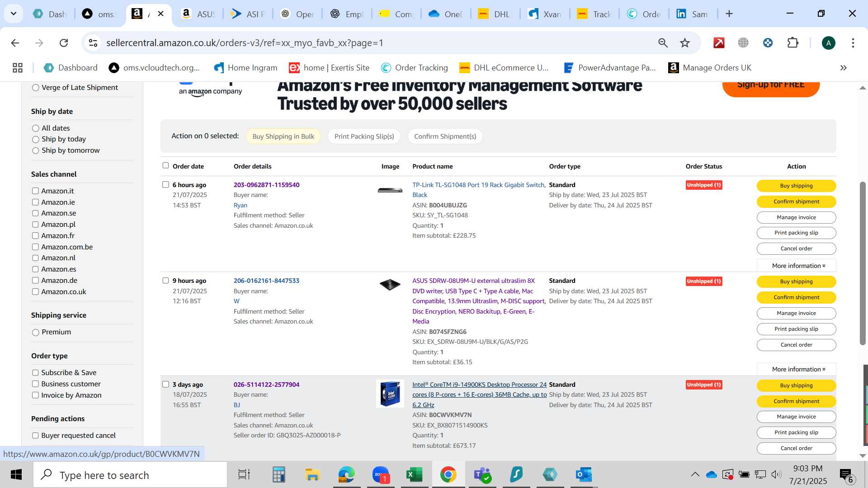This screenshot has width=868, height=488.
Task: Click the zoom magnifier icon in address bar
Action: pos(663,43)
